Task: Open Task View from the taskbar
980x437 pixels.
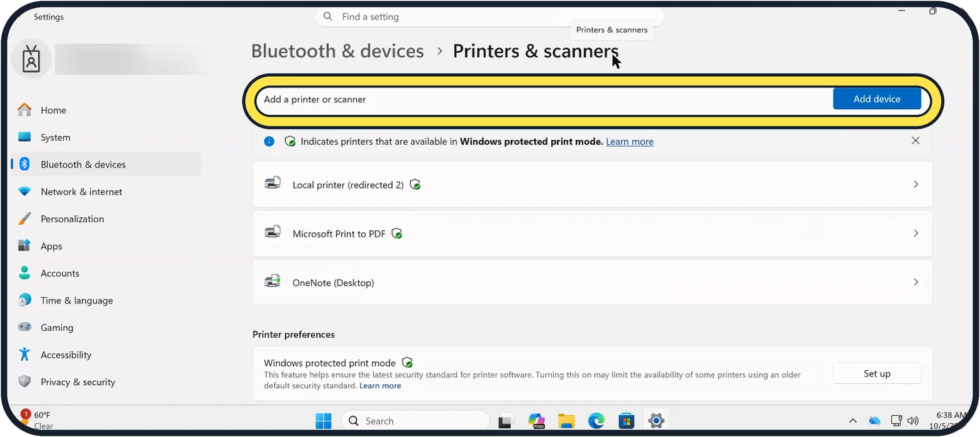Action: click(x=506, y=421)
